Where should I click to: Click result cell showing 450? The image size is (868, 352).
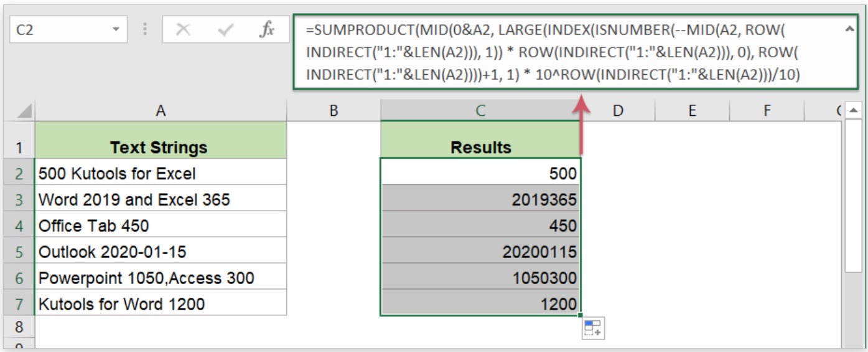(x=480, y=224)
